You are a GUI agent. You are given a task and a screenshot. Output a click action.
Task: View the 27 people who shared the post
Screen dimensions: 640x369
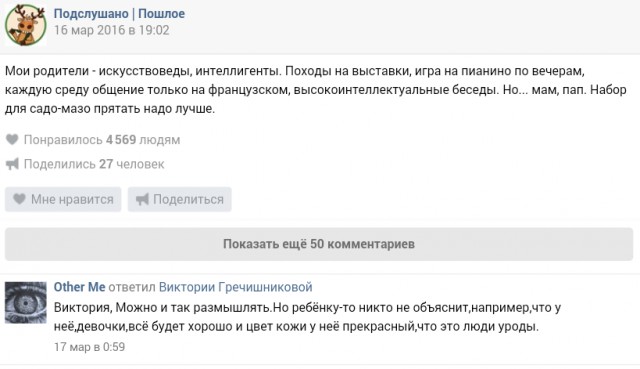[x=94, y=164]
